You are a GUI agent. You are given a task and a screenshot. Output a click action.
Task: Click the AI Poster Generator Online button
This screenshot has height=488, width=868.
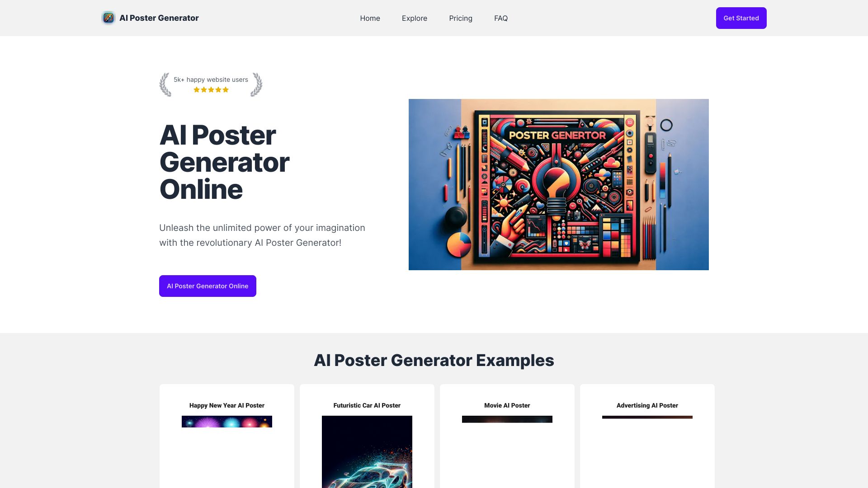(x=207, y=286)
